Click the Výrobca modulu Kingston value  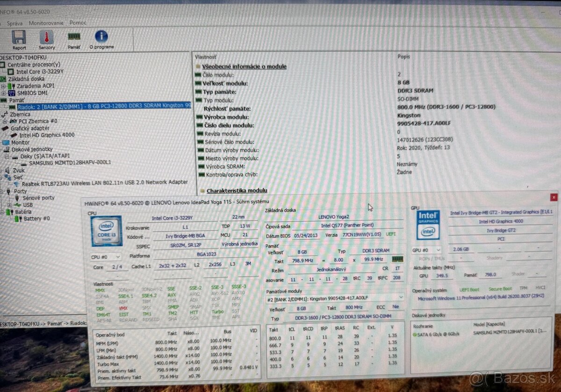click(x=409, y=115)
